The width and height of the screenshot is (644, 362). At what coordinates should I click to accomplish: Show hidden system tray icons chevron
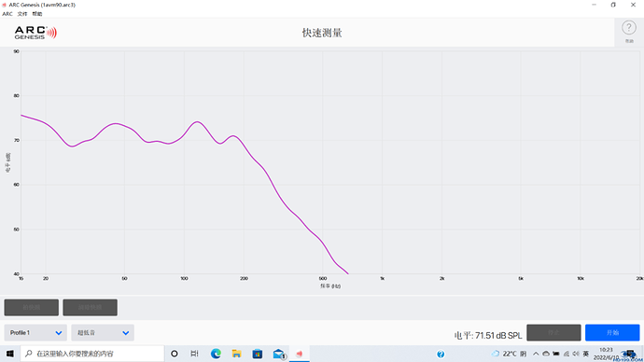[x=536, y=354]
